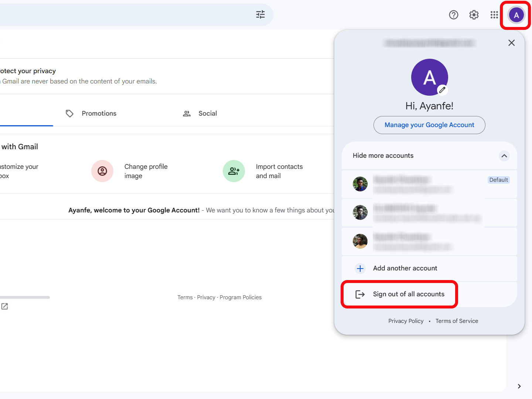Image resolution: width=532 pixels, height=399 pixels.
Task: Open the footer Privacy link
Action: point(206,297)
